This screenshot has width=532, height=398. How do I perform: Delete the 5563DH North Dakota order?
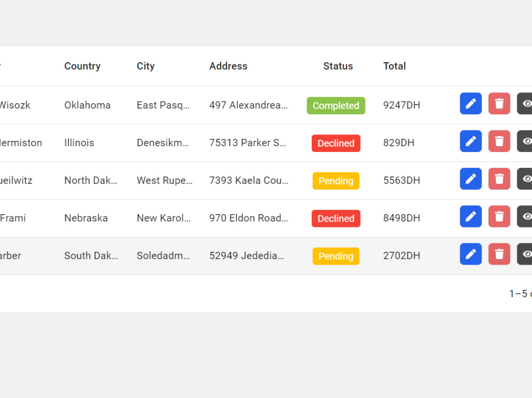tap(499, 179)
